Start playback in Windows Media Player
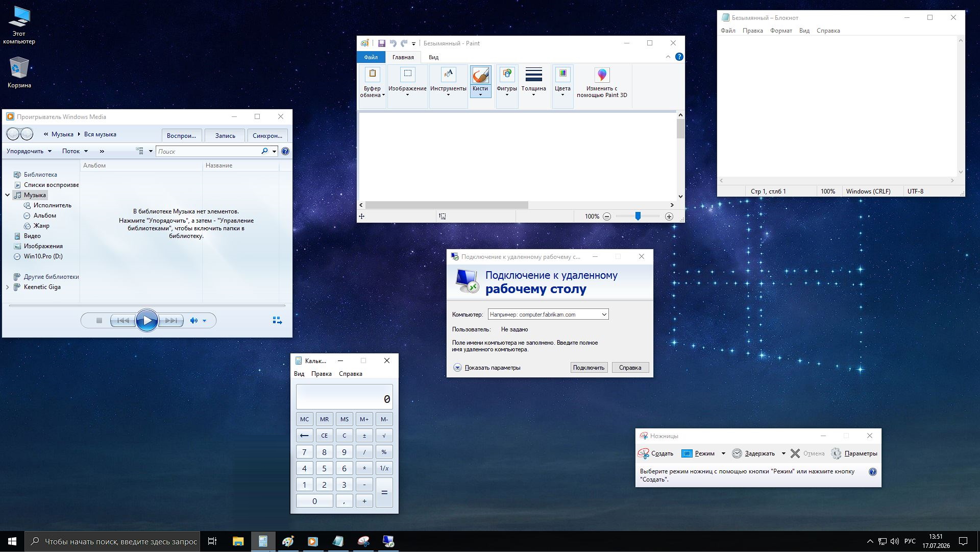 (147, 321)
